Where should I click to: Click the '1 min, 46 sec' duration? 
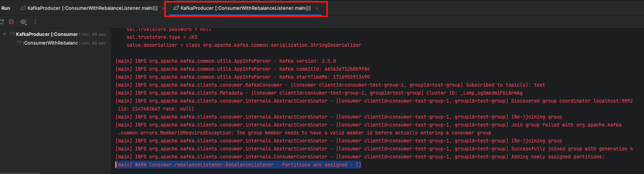pos(92,43)
